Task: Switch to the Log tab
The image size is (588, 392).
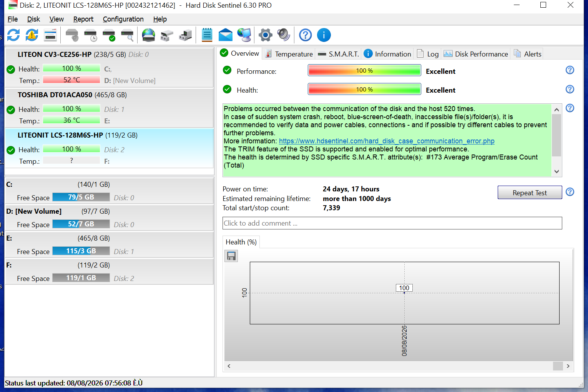Action: [427, 54]
